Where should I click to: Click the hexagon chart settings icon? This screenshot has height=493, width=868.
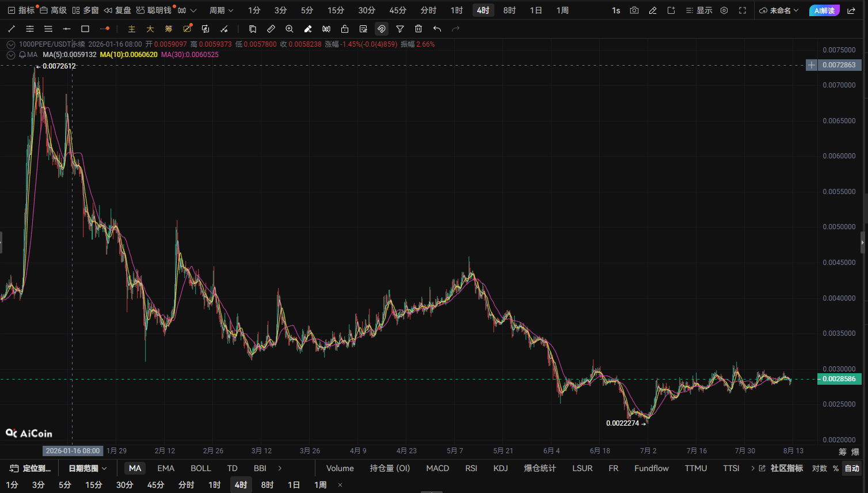coord(724,10)
